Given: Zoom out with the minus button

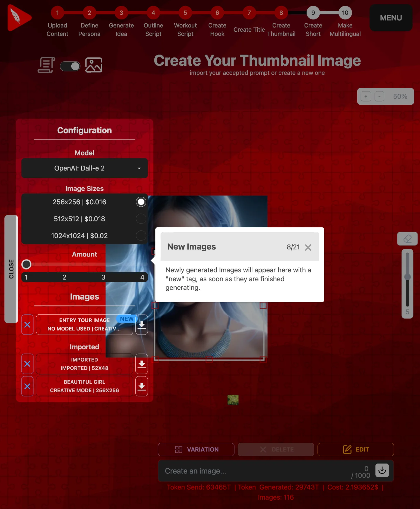Looking at the screenshot, I should pos(379,96).
